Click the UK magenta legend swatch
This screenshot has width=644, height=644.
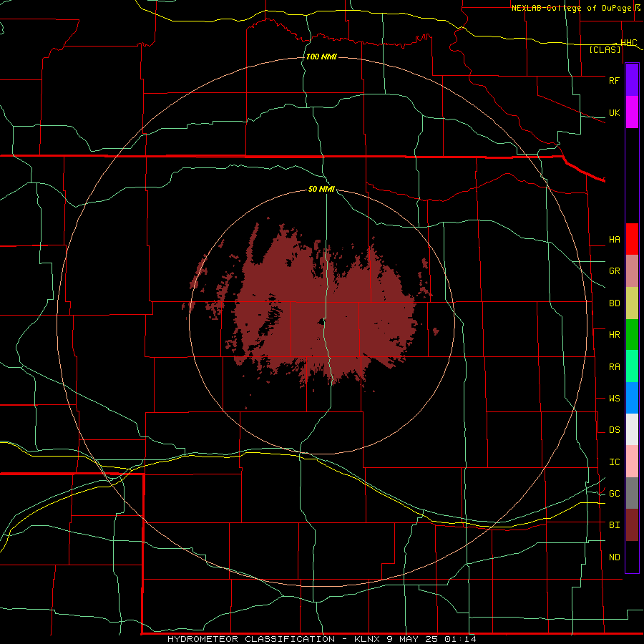[632, 112]
